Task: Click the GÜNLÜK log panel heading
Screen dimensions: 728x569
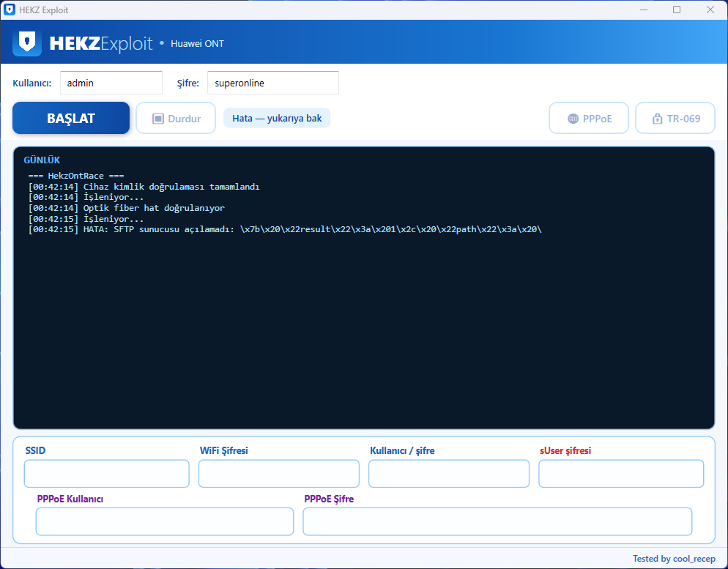Action: coord(42,160)
